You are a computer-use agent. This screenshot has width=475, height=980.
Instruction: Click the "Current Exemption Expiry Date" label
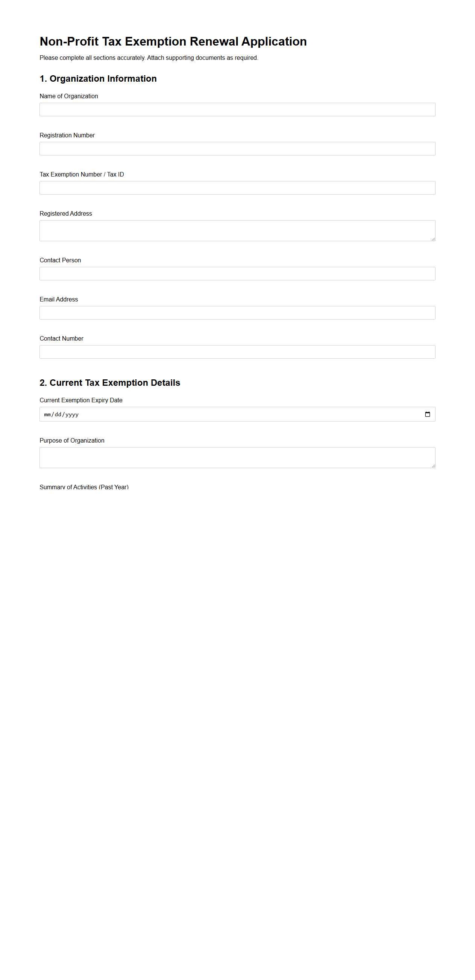click(x=80, y=400)
